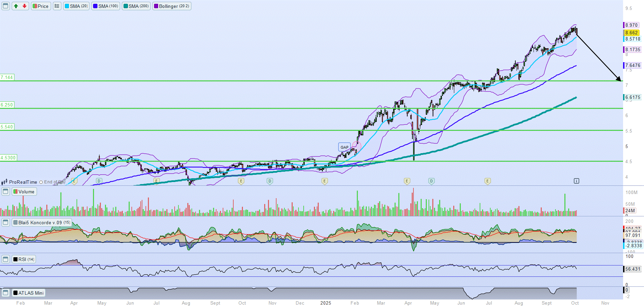Open the Price settings button
This screenshot has height=306, width=644.
click(41, 6)
